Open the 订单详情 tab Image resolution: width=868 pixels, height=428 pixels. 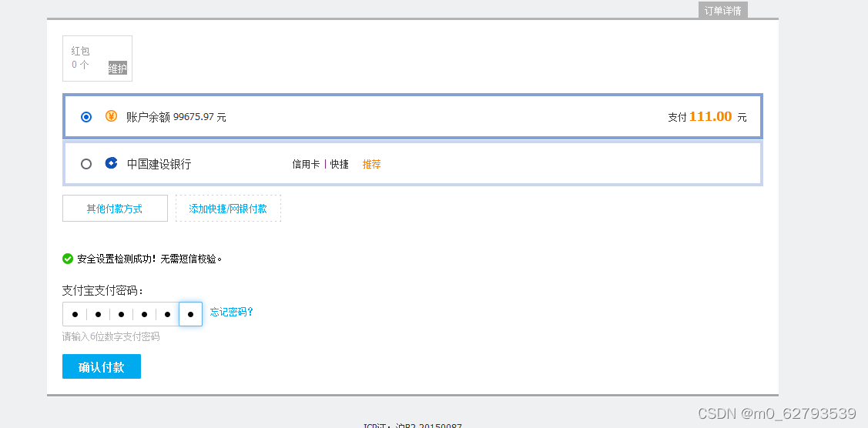[x=722, y=11]
